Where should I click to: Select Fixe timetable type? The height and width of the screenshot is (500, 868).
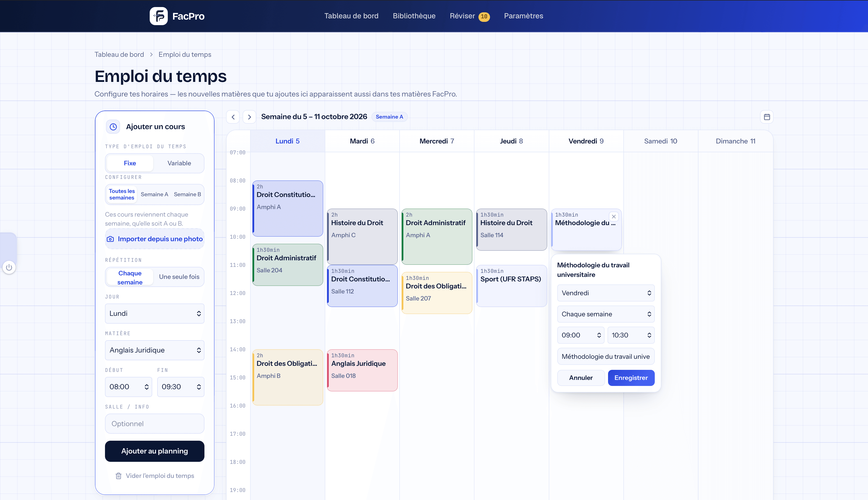(x=130, y=163)
